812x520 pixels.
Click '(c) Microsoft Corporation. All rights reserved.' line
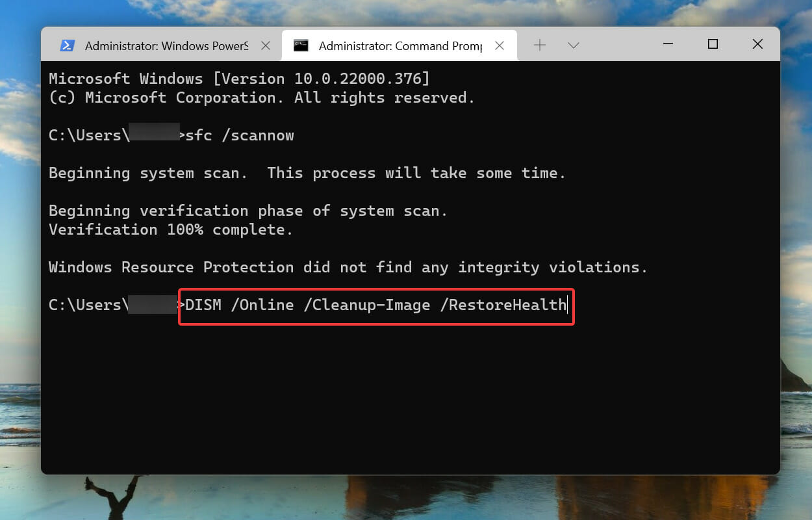pos(262,97)
